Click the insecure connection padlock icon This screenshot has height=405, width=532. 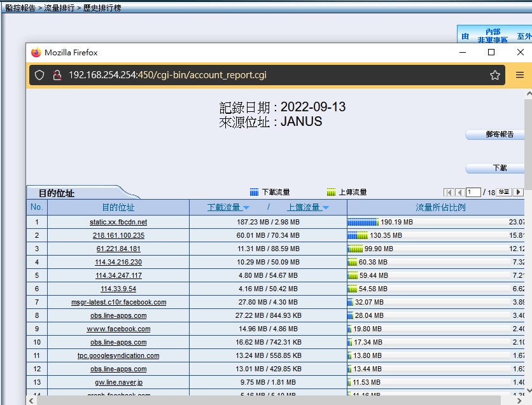click(x=57, y=75)
